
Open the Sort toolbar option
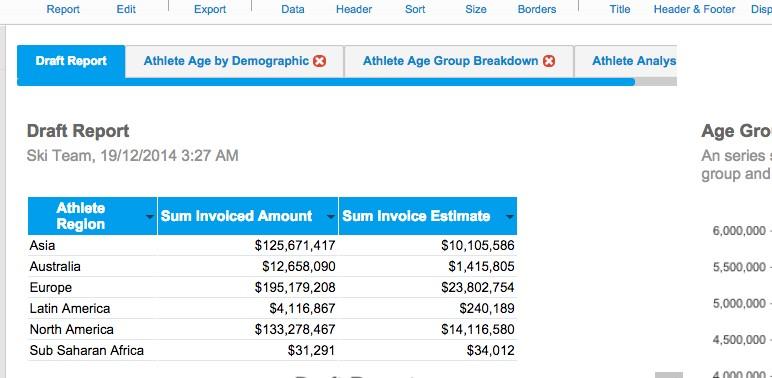[x=415, y=9]
